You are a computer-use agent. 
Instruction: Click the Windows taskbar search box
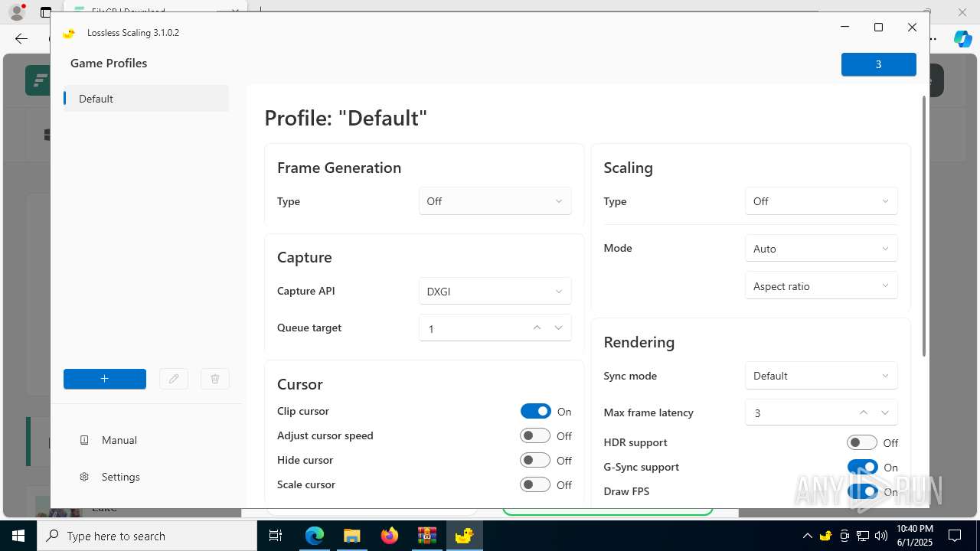tap(147, 536)
